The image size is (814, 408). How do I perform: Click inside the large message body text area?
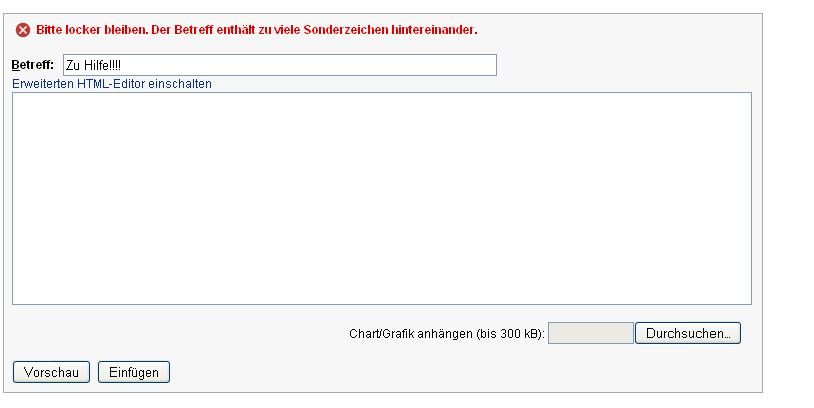pyautogui.click(x=382, y=198)
